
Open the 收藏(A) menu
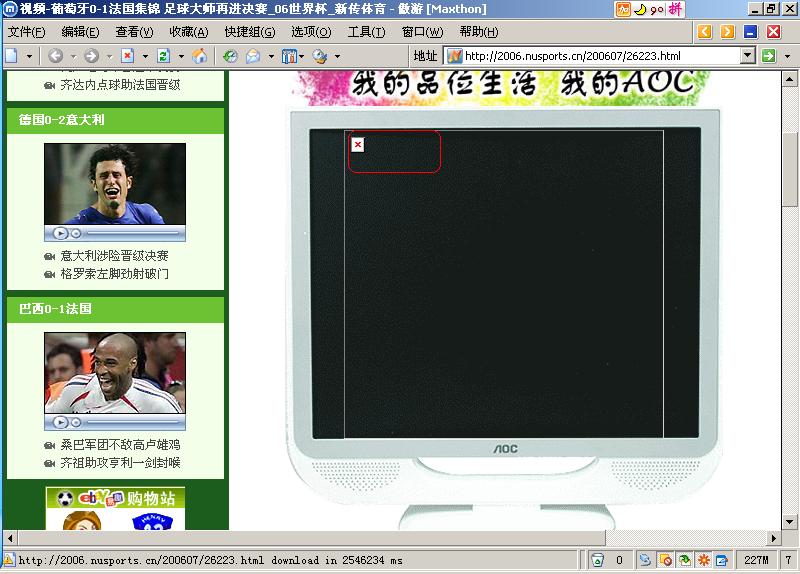(x=188, y=32)
